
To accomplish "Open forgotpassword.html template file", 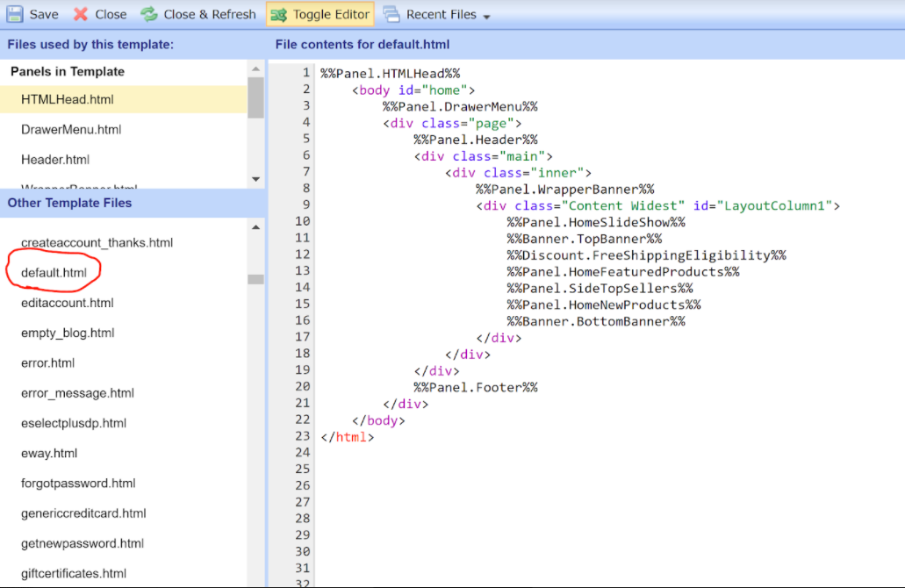I will point(78,483).
